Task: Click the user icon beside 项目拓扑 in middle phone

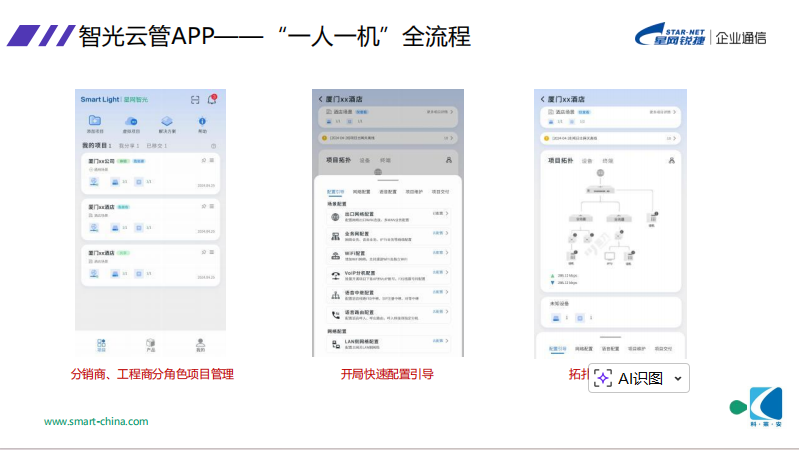Action: [x=449, y=160]
